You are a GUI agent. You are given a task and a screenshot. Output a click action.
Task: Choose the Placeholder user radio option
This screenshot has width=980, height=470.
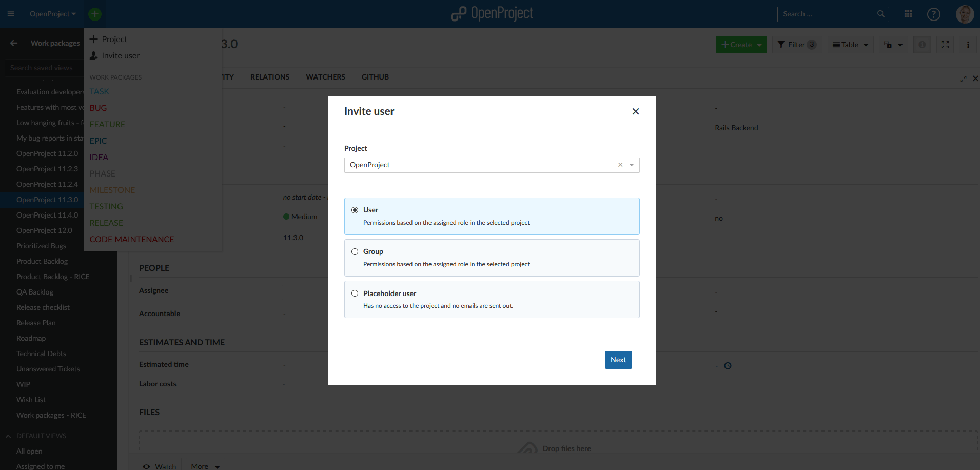coord(355,293)
